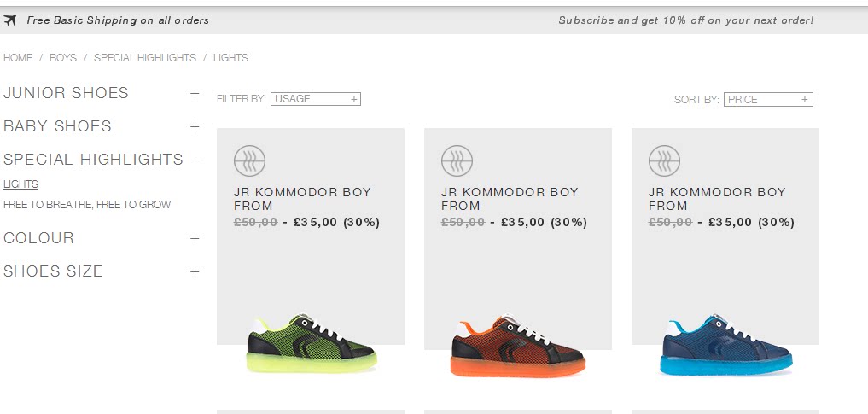Go to Home in breadcrumb
Image resolution: width=868 pixels, height=414 pixels.
point(18,58)
